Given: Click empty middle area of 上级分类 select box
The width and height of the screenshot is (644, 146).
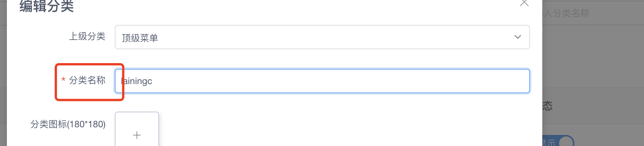Looking at the screenshot, I should [322, 37].
